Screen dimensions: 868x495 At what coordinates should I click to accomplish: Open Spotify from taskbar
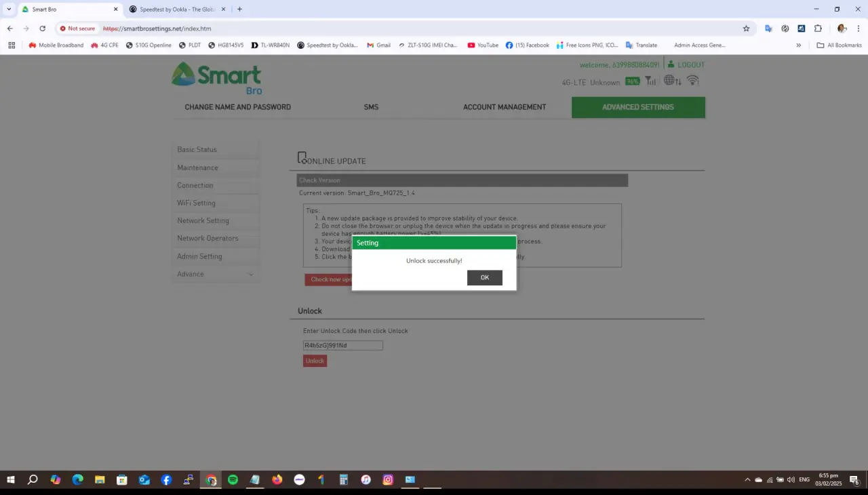pyautogui.click(x=233, y=480)
